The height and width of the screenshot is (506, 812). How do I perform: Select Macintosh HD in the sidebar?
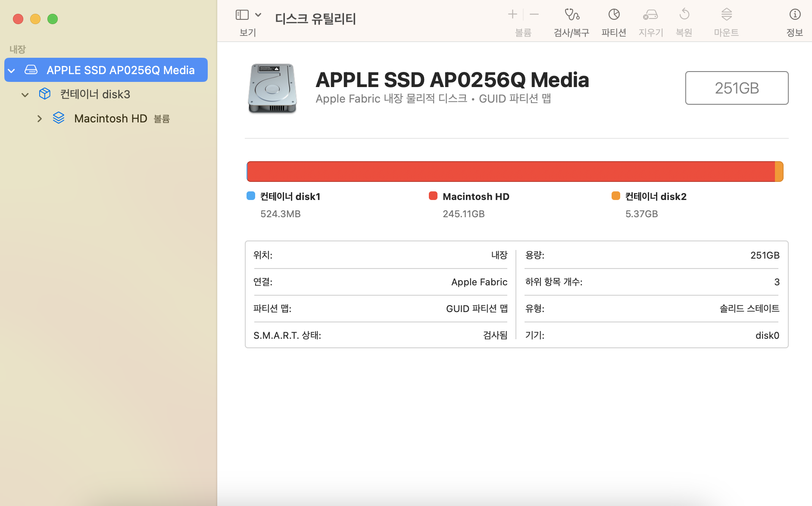pyautogui.click(x=110, y=118)
